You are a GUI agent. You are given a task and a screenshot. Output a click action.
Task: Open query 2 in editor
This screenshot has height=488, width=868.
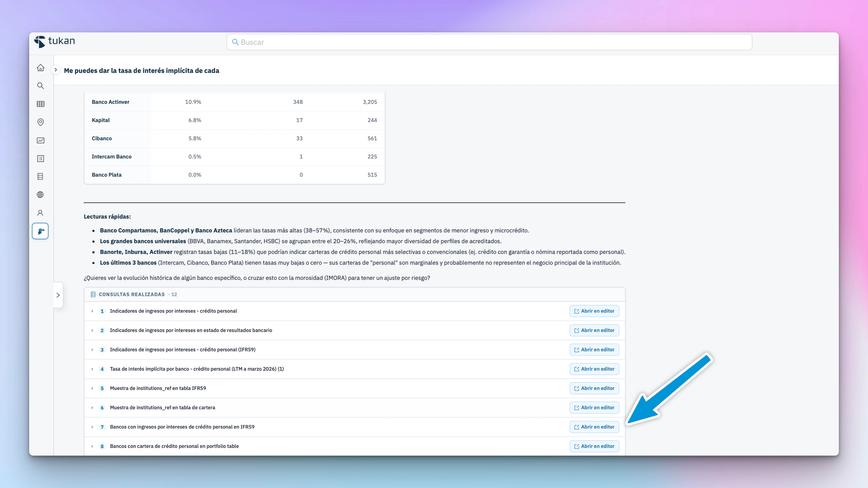[594, 330]
